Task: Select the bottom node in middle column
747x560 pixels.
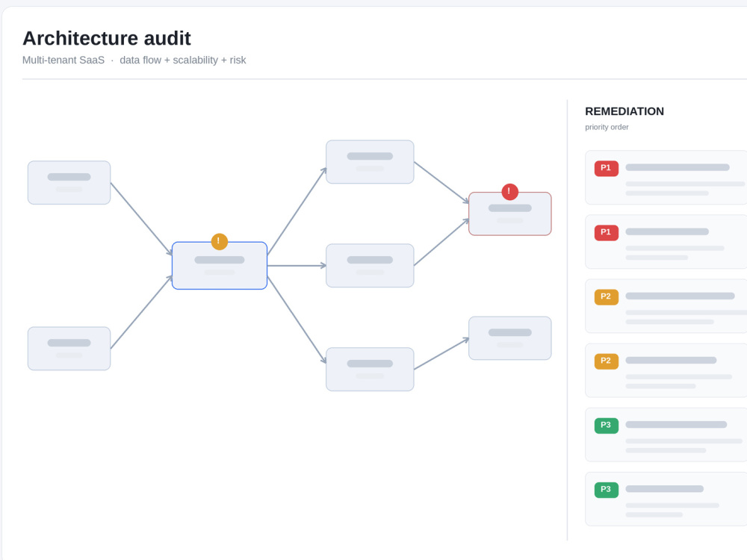Action: pos(370,370)
